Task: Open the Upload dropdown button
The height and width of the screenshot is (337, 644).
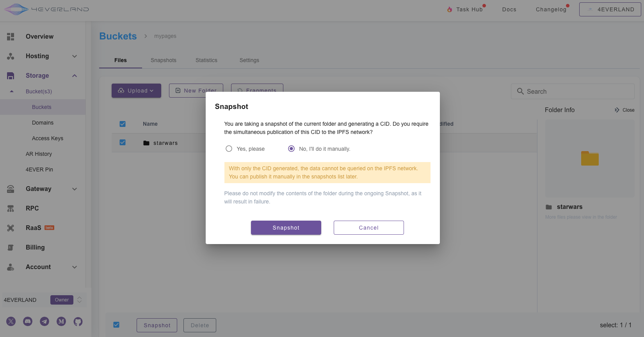Action: (x=136, y=91)
